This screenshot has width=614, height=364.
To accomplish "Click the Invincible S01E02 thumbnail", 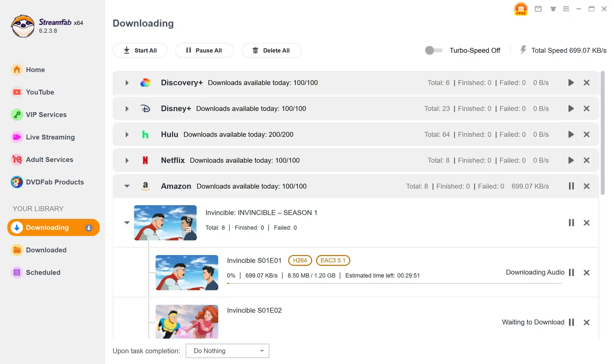I will [187, 322].
